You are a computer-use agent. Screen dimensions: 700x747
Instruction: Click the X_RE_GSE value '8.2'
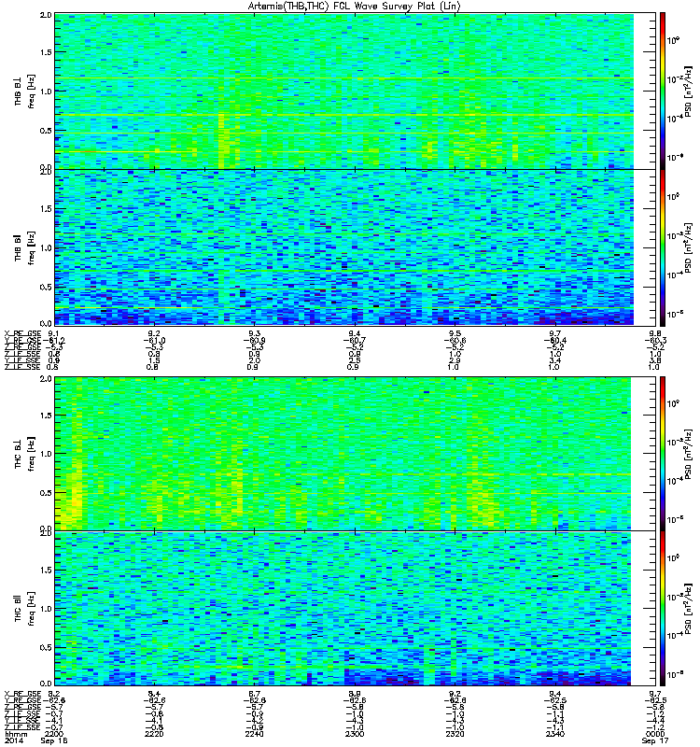pos(53,694)
